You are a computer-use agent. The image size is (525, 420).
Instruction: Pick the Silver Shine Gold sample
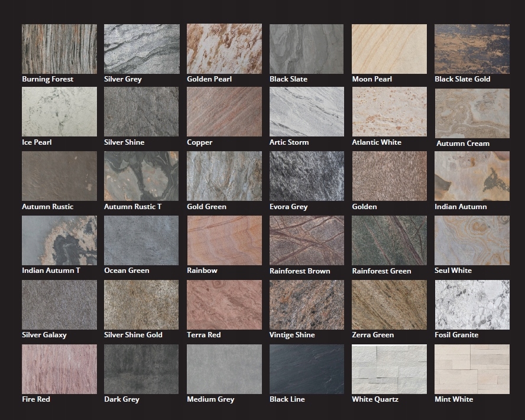(x=141, y=305)
